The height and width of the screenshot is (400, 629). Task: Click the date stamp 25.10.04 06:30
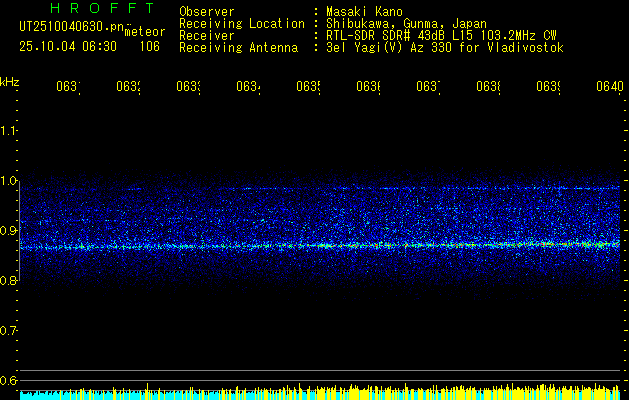point(68,47)
